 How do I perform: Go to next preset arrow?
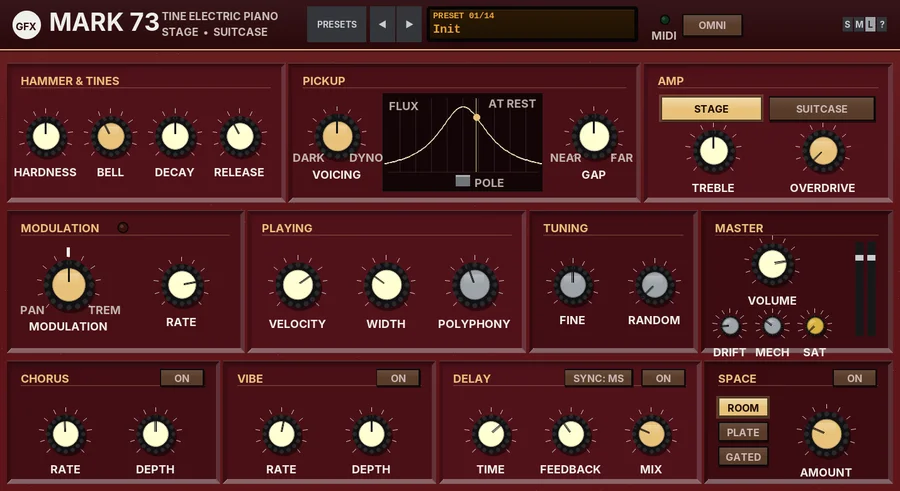pos(409,25)
